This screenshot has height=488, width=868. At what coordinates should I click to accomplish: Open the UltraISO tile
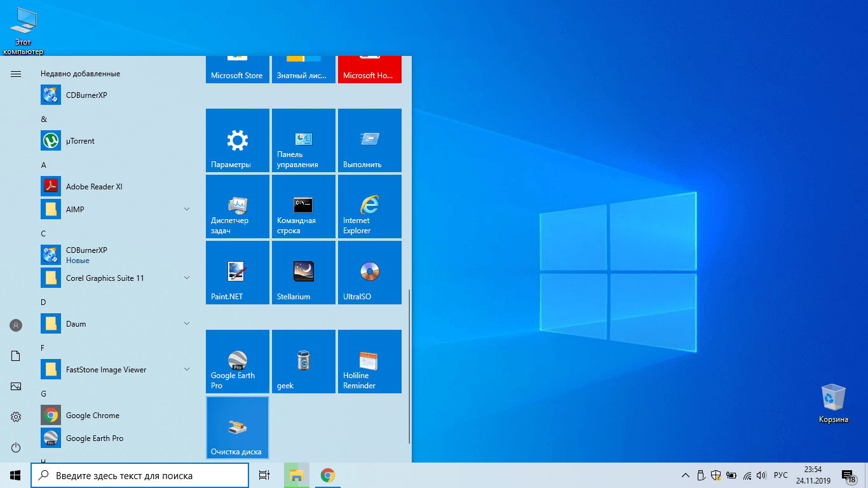[x=369, y=273]
